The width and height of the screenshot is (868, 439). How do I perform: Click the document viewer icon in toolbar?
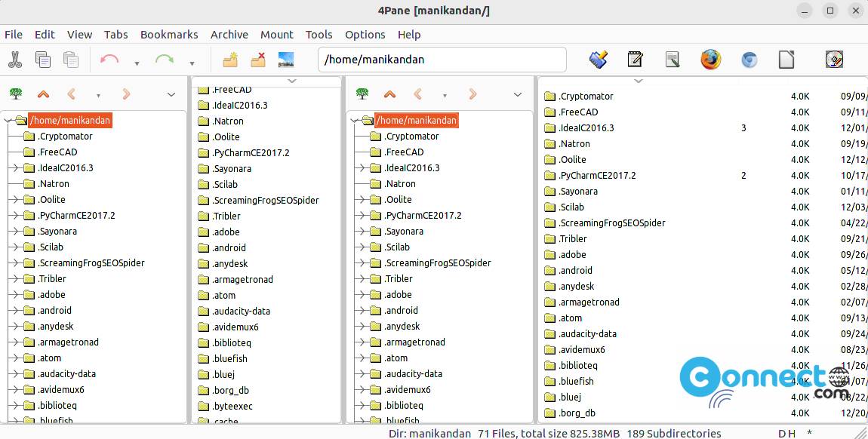click(x=672, y=59)
